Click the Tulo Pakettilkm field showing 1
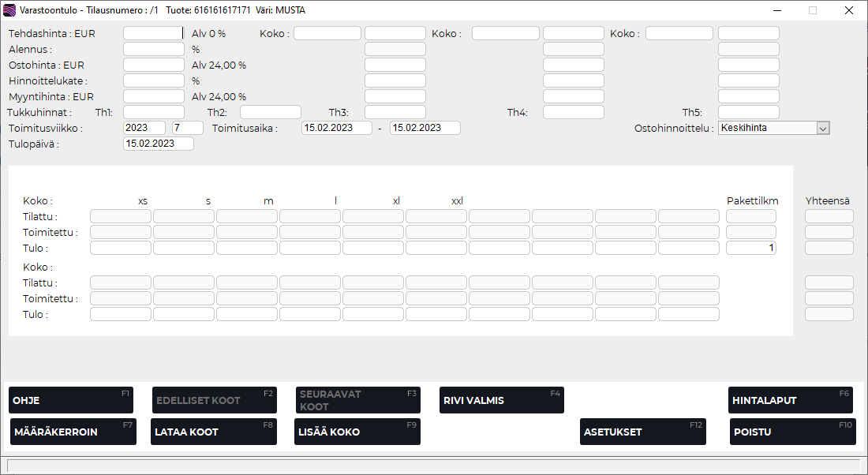868x475 pixels. pyautogui.click(x=750, y=248)
